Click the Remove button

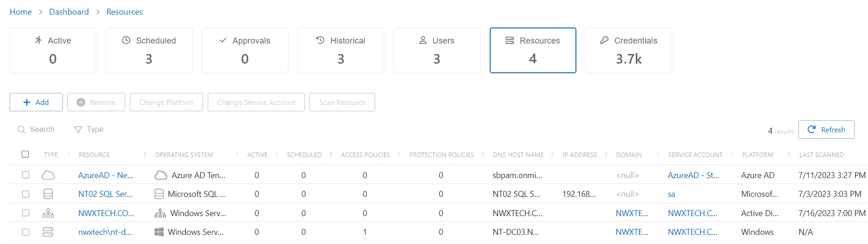click(x=96, y=102)
